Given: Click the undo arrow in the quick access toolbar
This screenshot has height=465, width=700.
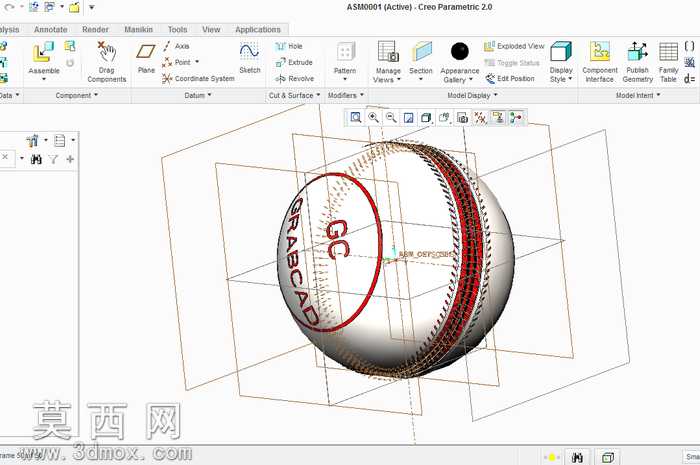Looking at the screenshot, I should pyautogui.click(x=9, y=7).
